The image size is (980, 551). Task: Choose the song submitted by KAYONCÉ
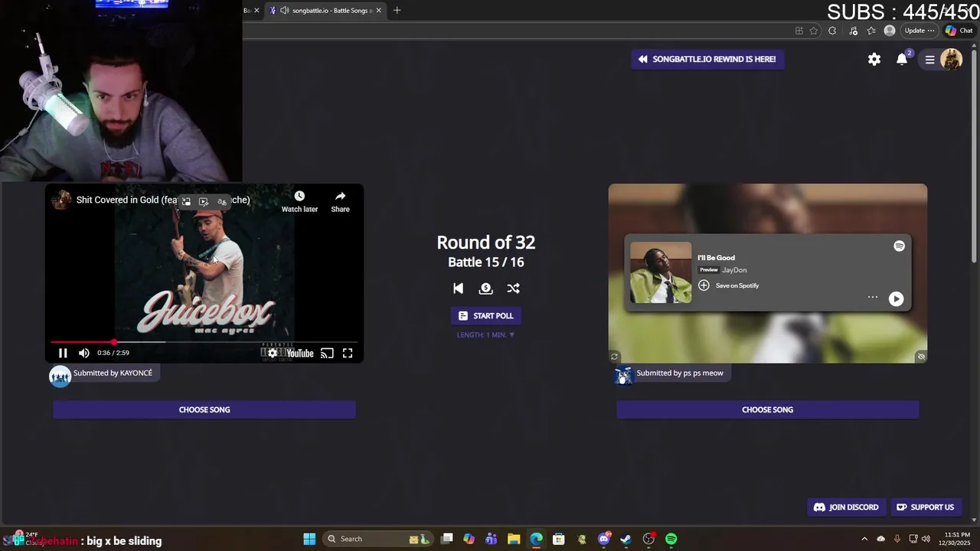(204, 409)
